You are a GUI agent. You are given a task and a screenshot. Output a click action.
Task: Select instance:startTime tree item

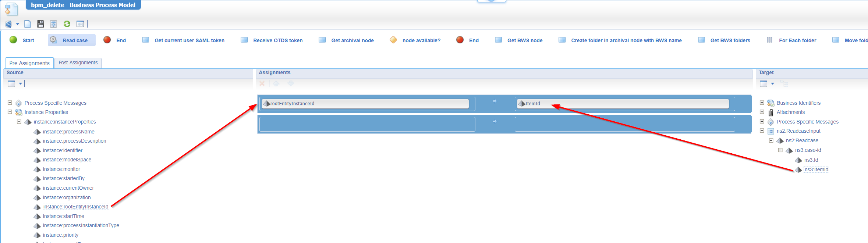tap(63, 216)
